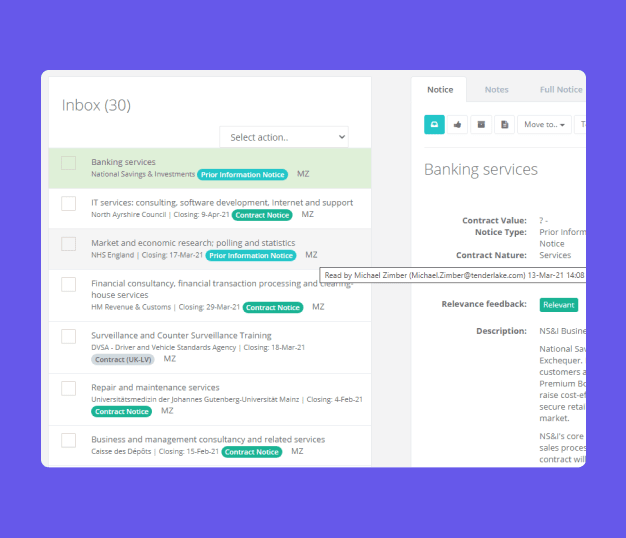Click the Closing: 29-Mar-21 date
Viewport: 626px width, 538px height.
(209, 307)
